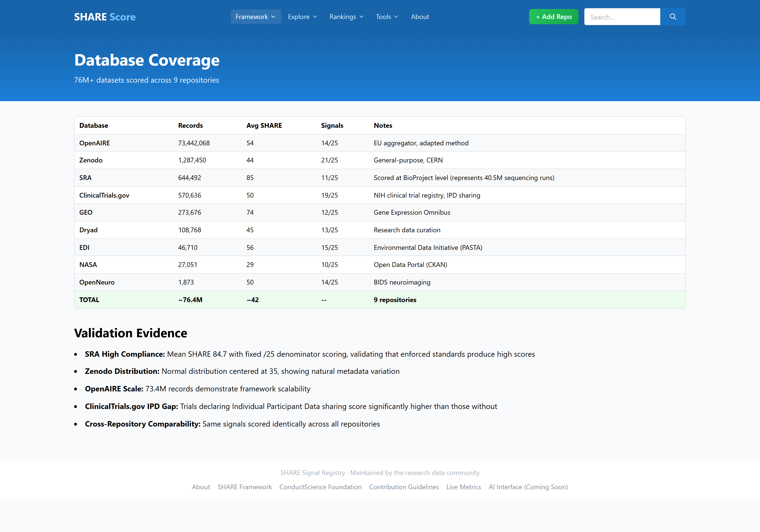This screenshot has width=760, height=532.
Task: Click the Records column header
Action: pyautogui.click(x=190, y=125)
